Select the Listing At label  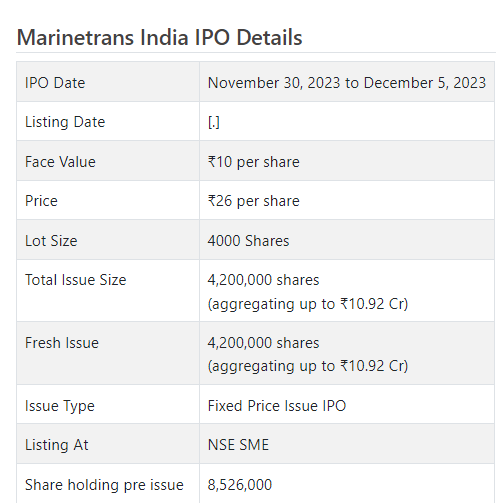click(57, 445)
